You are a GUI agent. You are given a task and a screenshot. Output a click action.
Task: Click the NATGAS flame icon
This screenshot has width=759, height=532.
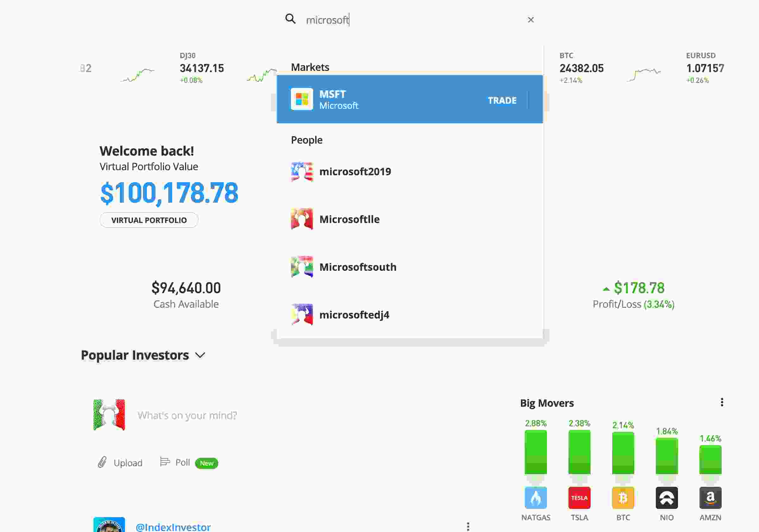(536, 498)
